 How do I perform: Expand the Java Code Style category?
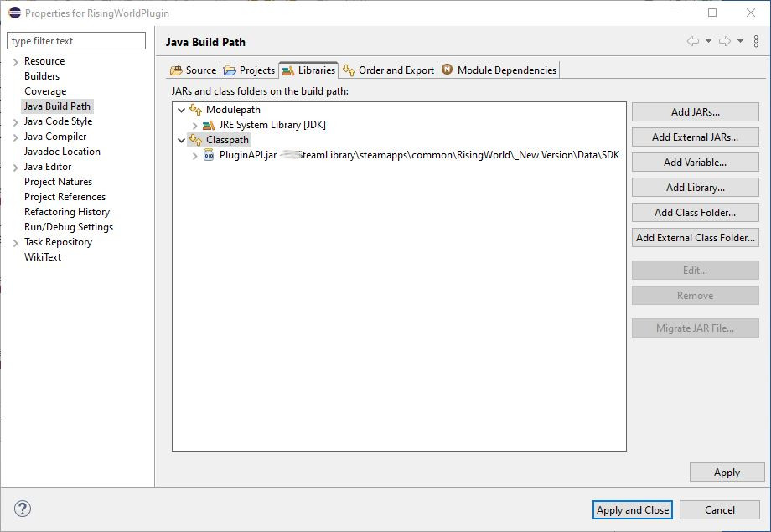coord(15,122)
